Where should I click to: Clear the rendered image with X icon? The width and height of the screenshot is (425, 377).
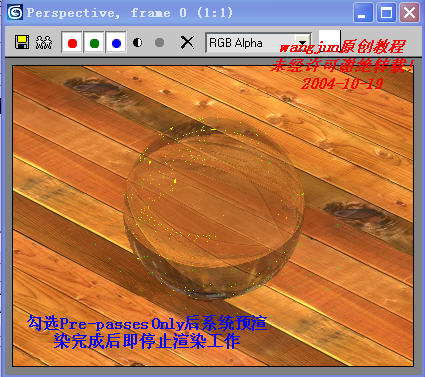coord(187,43)
